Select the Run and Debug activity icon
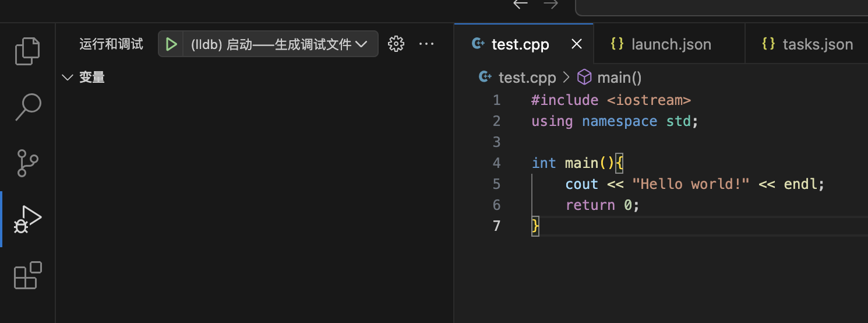868x323 pixels. (27, 219)
